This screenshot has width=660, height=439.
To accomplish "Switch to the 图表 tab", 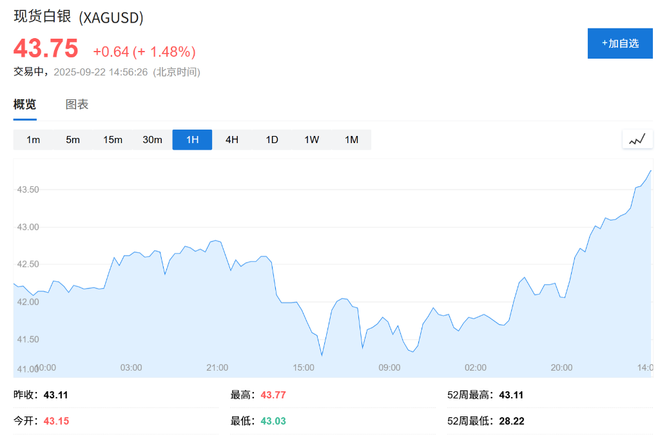I will pos(77,105).
